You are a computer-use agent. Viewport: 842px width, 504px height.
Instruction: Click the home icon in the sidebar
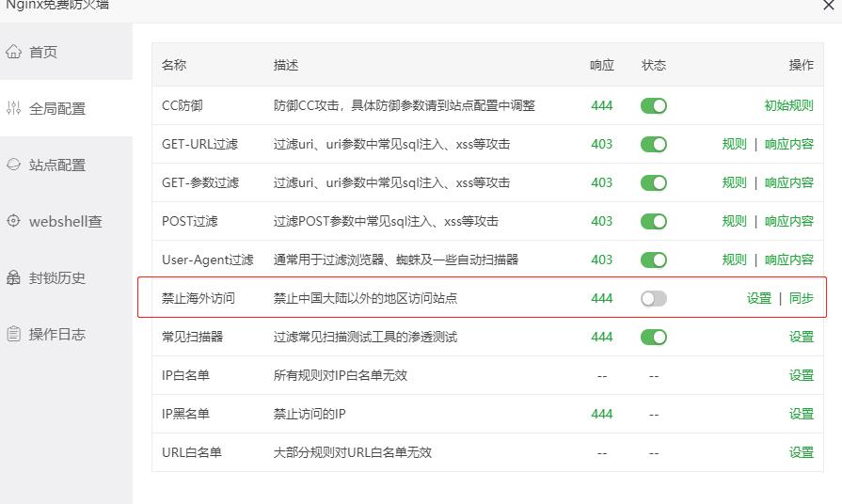[13, 52]
